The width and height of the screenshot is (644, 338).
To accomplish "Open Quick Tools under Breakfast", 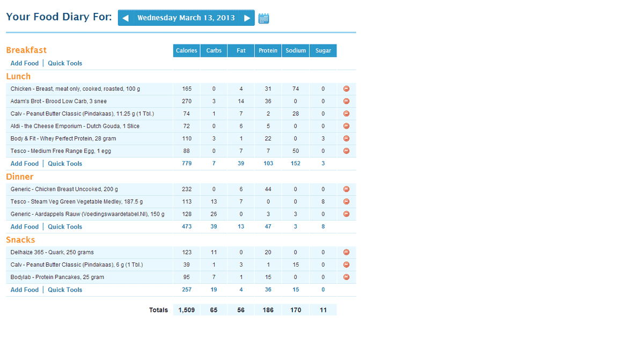I will (x=65, y=63).
